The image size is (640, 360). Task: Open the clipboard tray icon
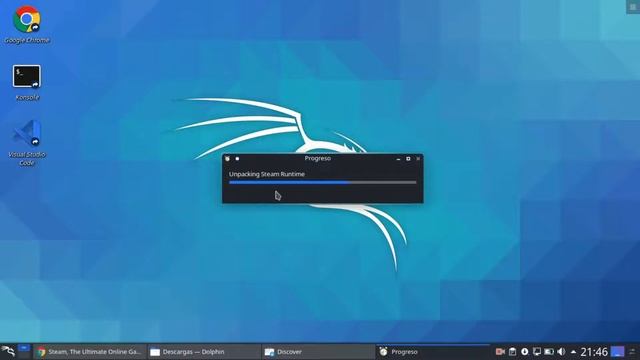[513, 351]
